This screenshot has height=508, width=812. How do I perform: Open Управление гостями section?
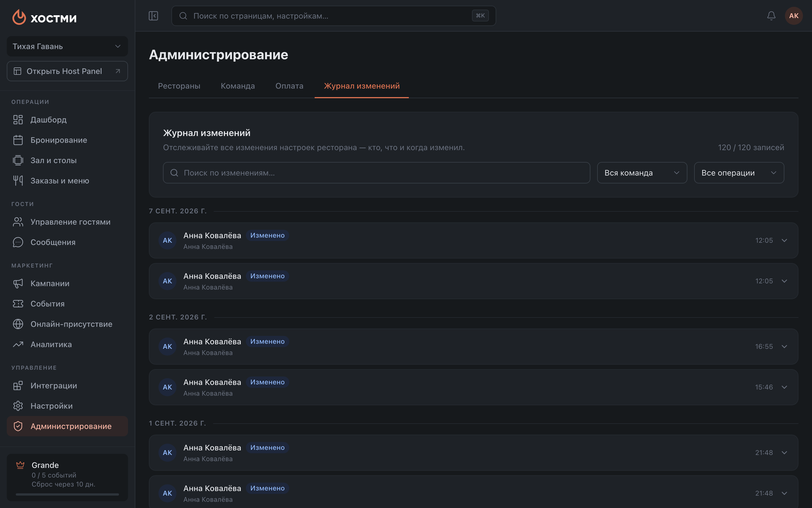[67, 222]
